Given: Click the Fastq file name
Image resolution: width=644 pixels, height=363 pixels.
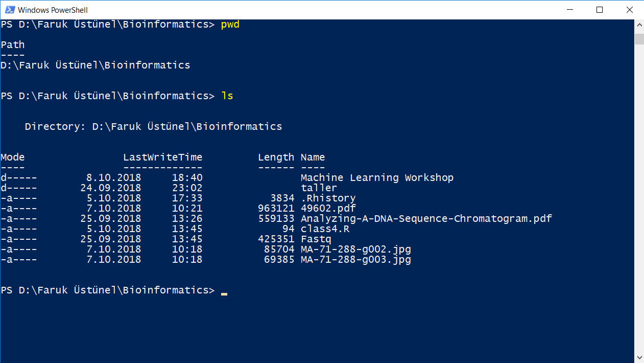Looking at the screenshot, I should coord(316,239).
